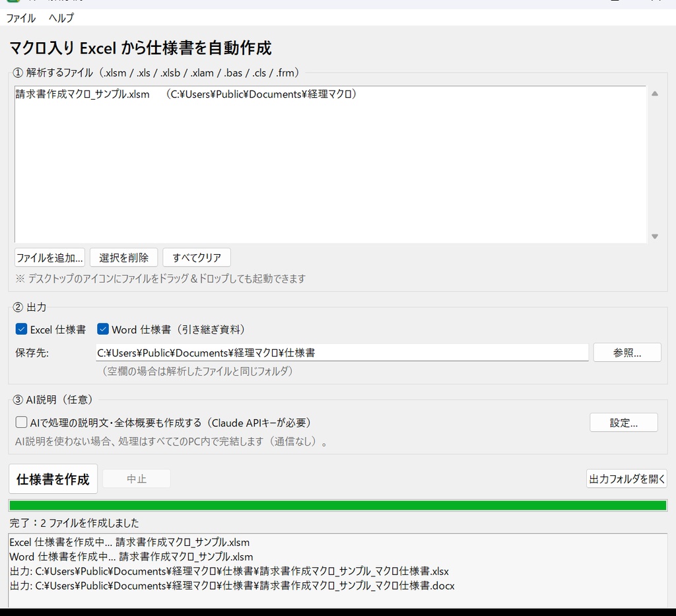Open the ファイル menu

(x=20, y=18)
